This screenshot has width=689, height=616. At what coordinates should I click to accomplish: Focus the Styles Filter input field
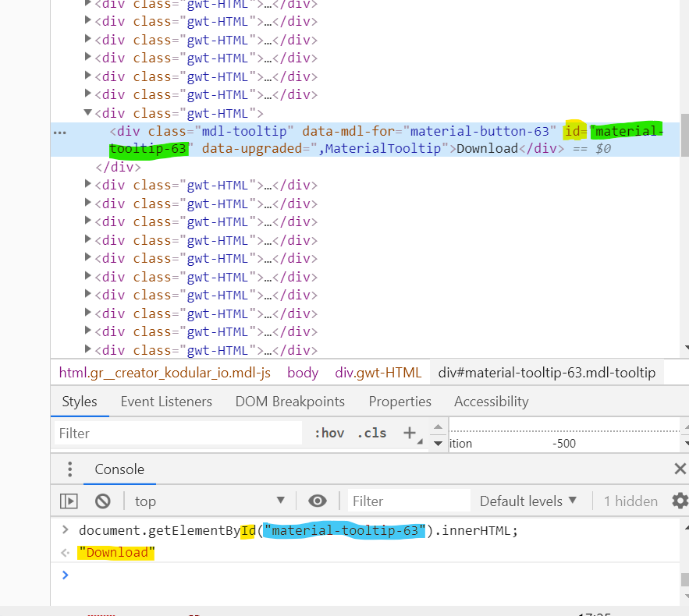178,434
